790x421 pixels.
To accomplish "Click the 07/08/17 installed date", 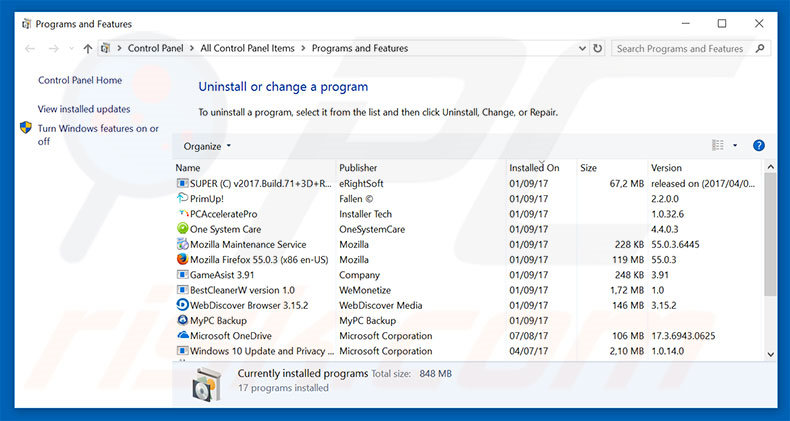I will [529, 336].
